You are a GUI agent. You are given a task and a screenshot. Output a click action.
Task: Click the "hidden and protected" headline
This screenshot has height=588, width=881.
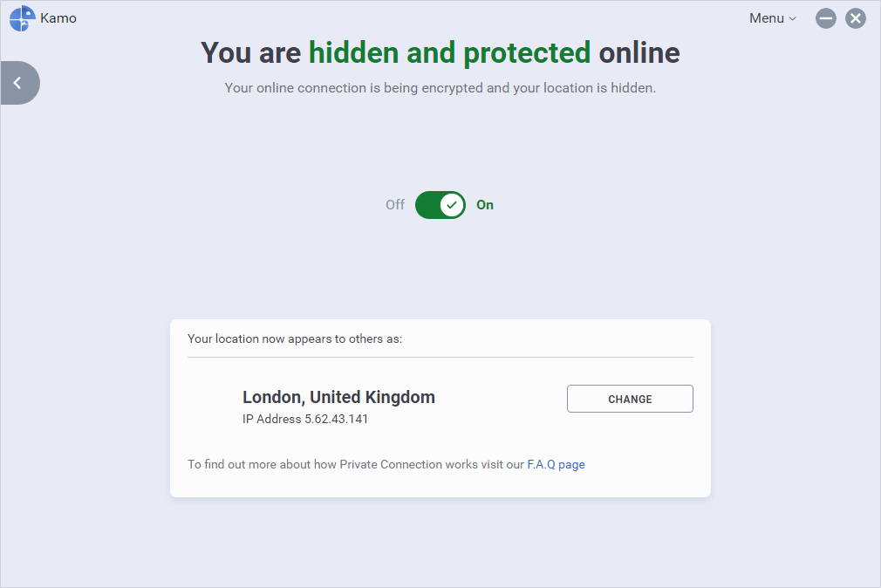(x=449, y=53)
